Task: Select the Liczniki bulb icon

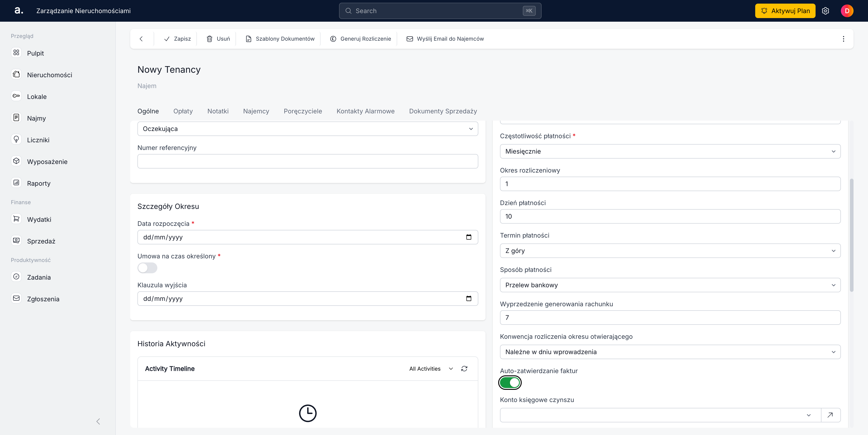Action: [x=16, y=139]
